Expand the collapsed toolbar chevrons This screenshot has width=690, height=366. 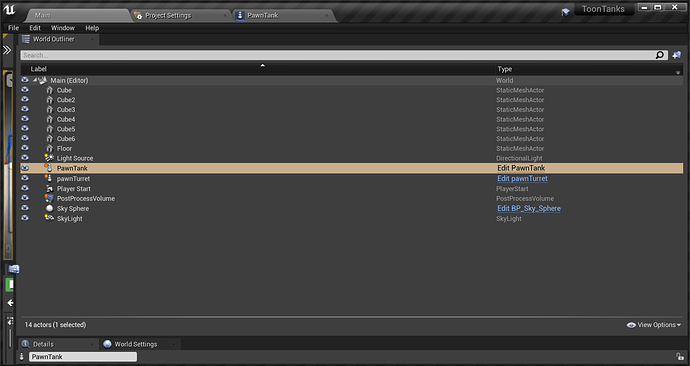point(7,50)
